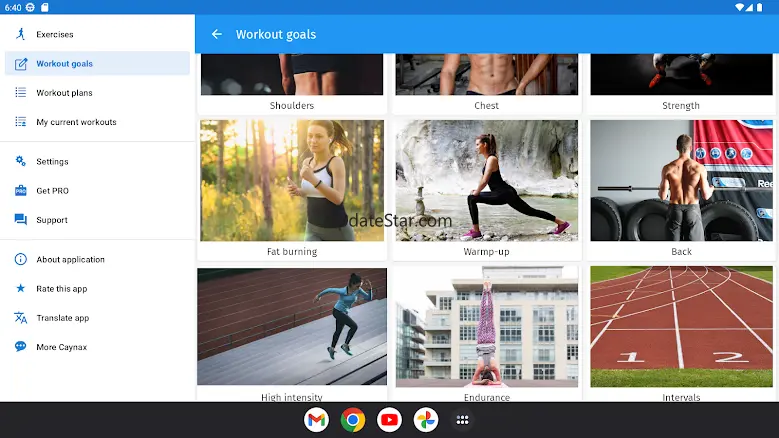Open the Fat burning goal photo
Viewport: 779px width, 438px height.
[292, 180]
